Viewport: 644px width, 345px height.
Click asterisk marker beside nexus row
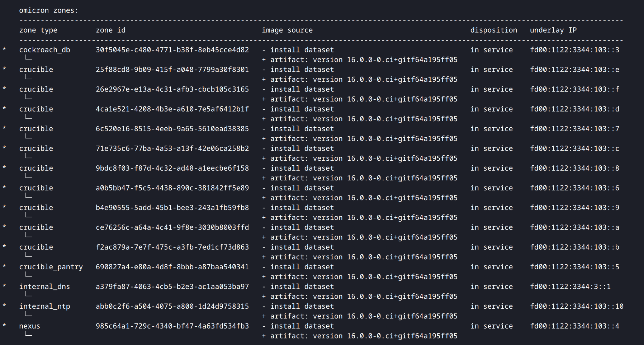4,325
